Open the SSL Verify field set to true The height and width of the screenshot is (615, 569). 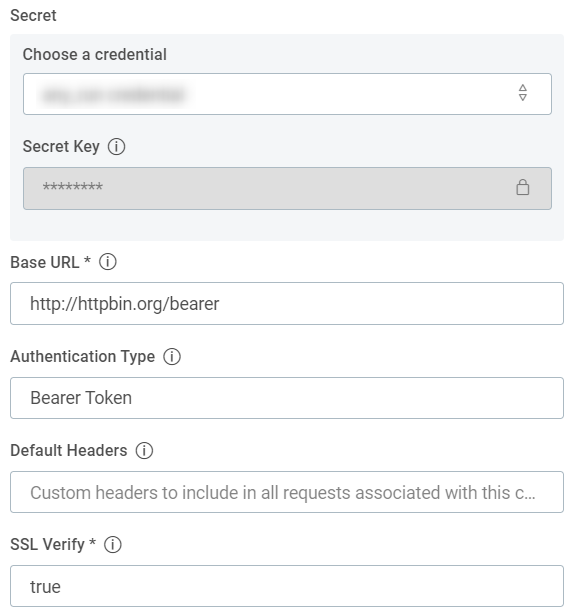(287, 586)
